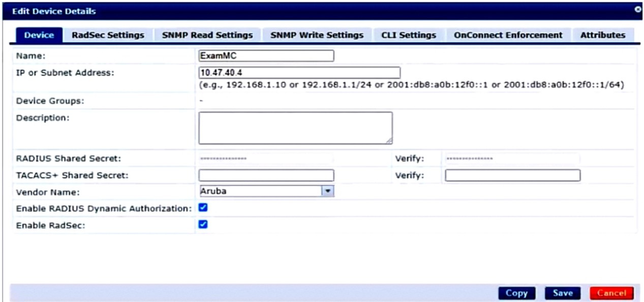Open the CLI Settings tab
644x302 pixels.
(409, 35)
